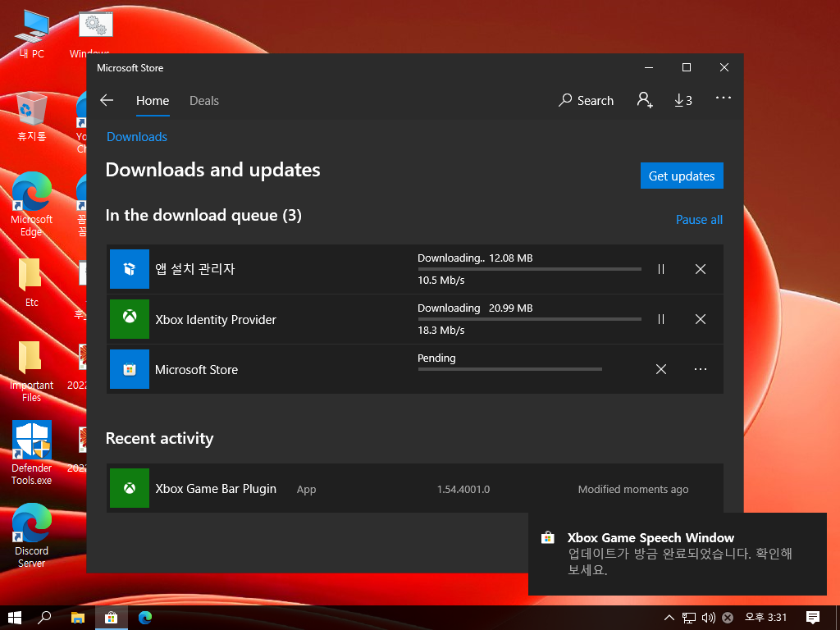Open Search in Microsoft Store
This screenshot has height=630, width=840.
coord(586,100)
